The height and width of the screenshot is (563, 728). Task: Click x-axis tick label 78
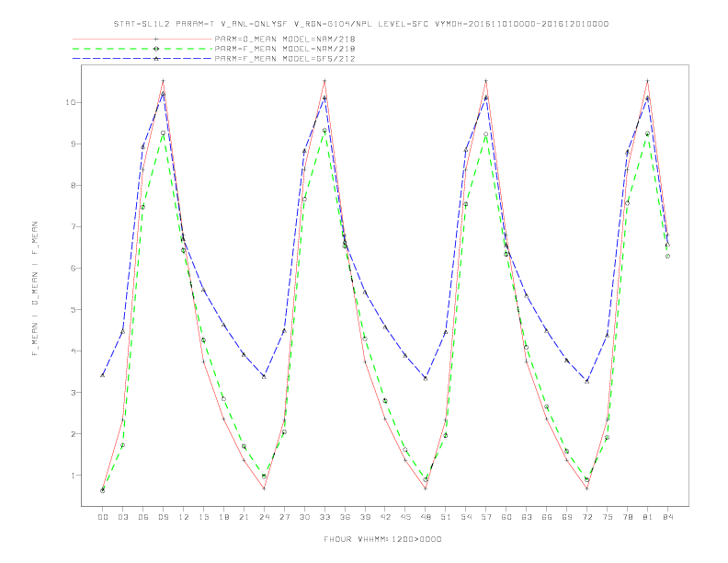click(x=628, y=517)
